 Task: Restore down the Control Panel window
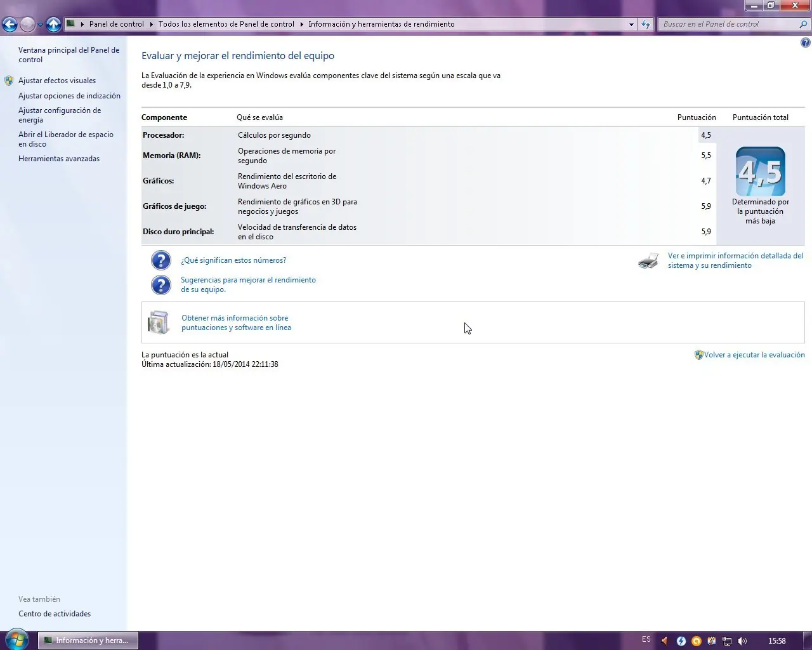pos(770,5)
